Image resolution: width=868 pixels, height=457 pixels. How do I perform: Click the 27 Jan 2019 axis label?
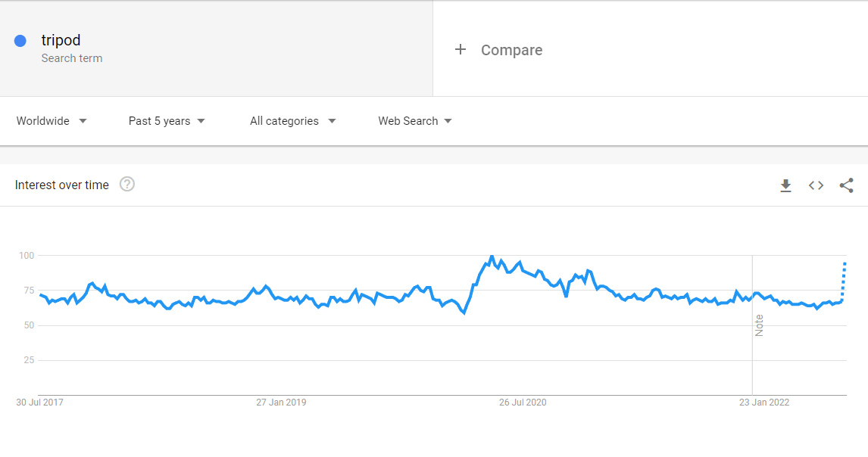[x=281, y=403]
